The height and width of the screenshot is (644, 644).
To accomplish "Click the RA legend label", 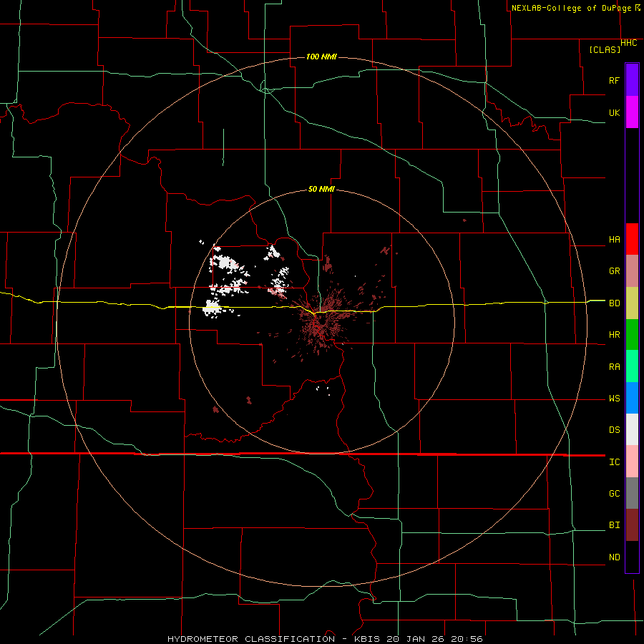I will click(x=614, y=367).
